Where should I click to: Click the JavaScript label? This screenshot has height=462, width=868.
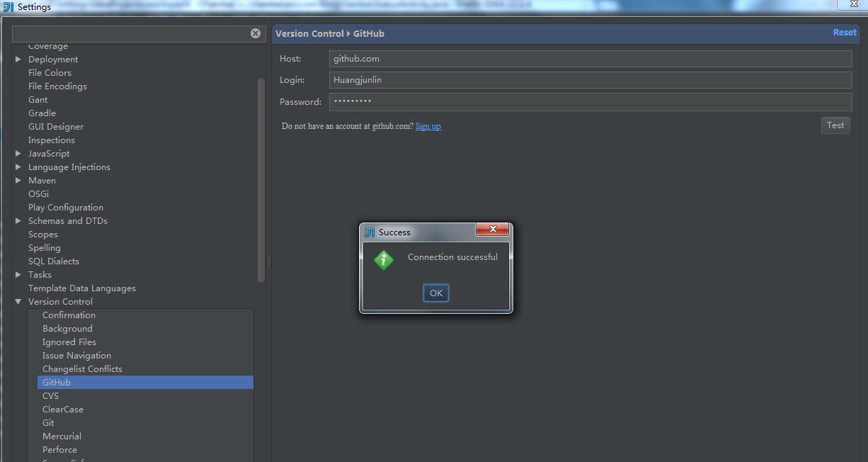(49, 154)
